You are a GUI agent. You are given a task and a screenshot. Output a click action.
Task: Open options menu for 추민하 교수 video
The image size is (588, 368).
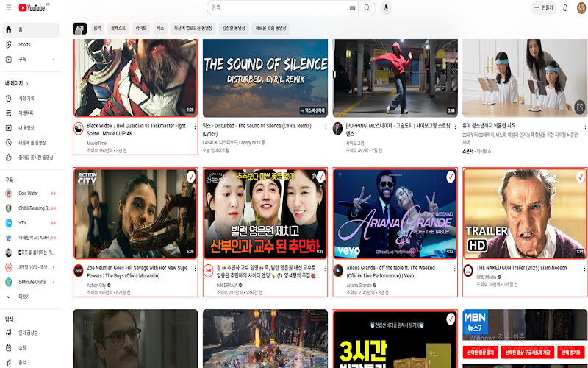tap(325, 268)
